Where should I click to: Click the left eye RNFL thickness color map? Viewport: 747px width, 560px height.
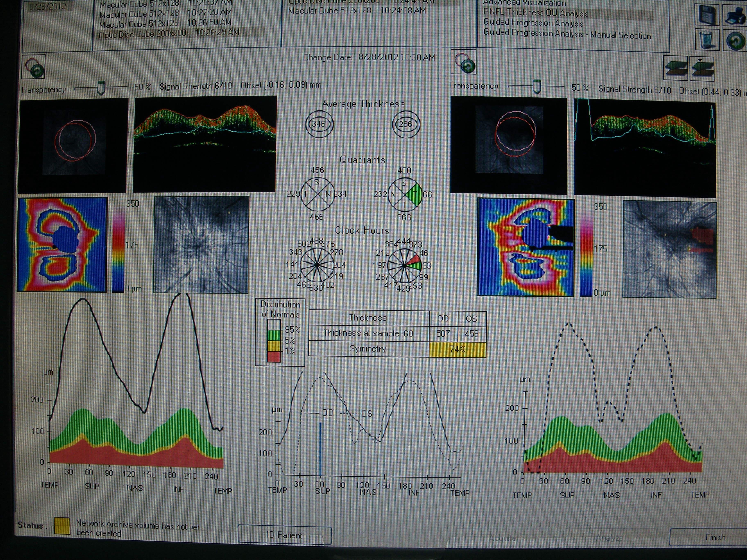tap(62, 244)
